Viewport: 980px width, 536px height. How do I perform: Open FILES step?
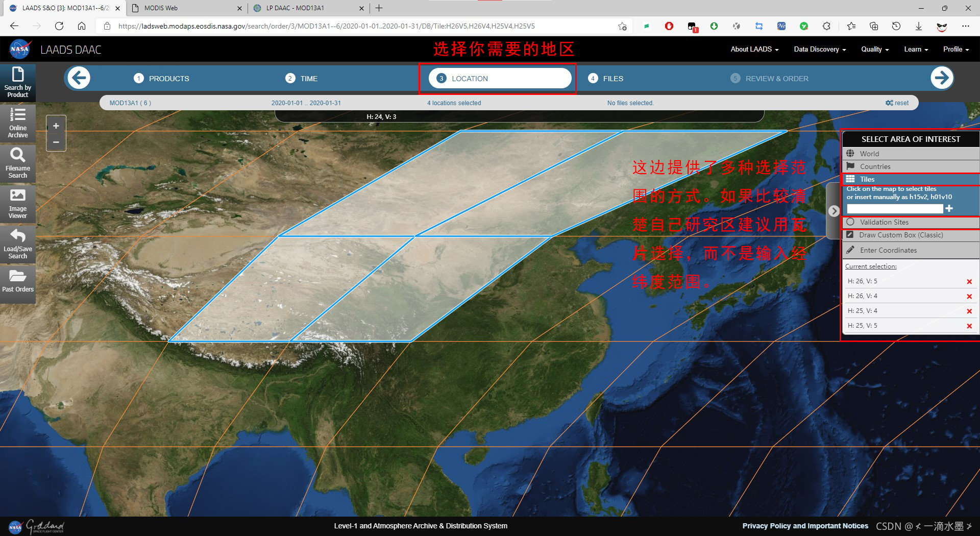point(606,78)
